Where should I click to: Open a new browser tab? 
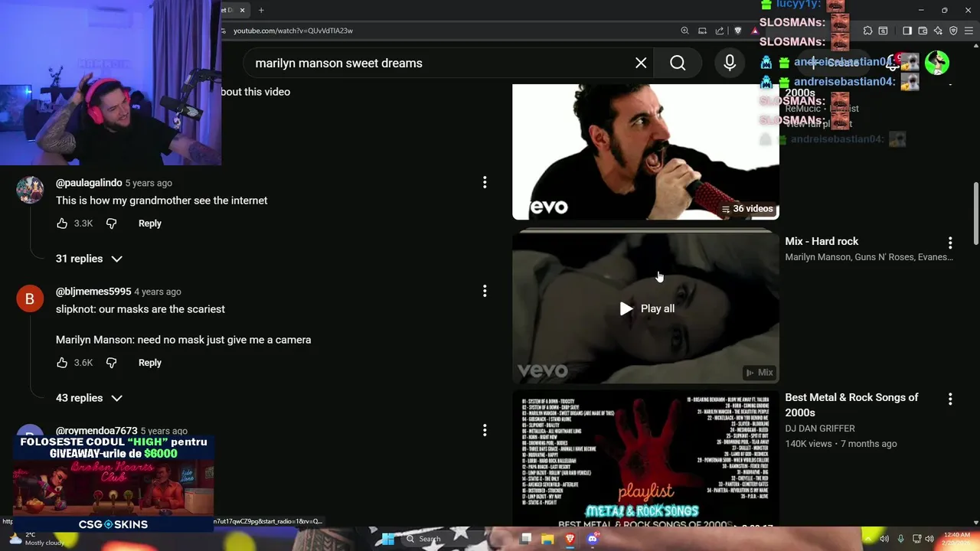pyautogui.click(x=261, y=10)
